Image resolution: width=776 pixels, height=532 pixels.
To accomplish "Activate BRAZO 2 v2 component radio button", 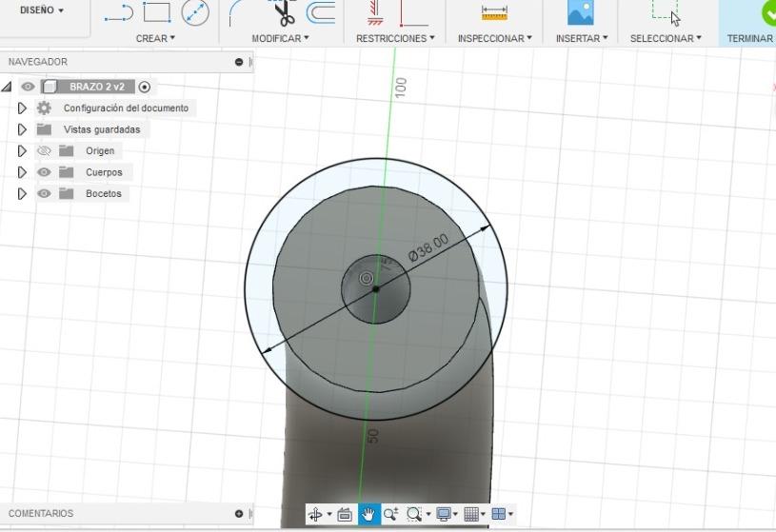I will pos(145,87).
